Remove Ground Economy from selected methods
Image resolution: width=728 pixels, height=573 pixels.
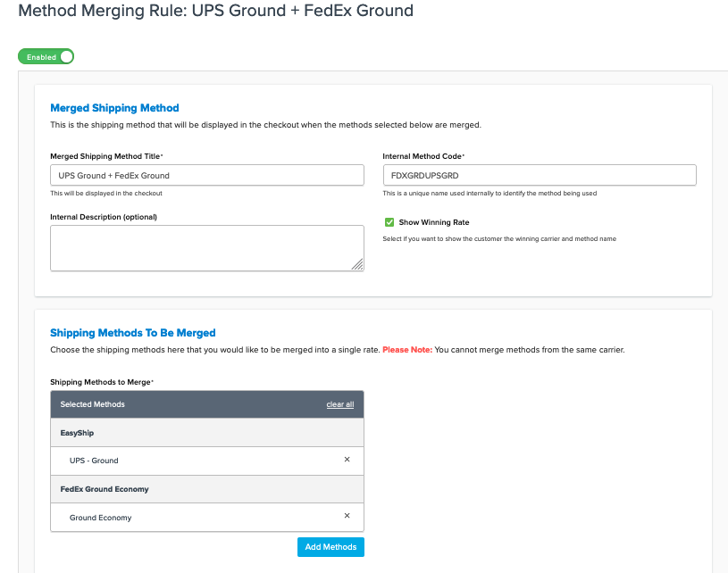tap(347, 516)
